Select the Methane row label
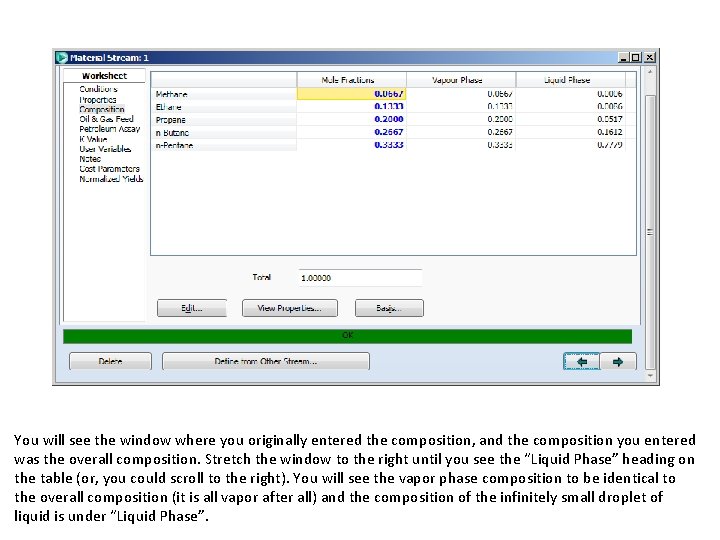Image resolution: width=720 pixels, height=540 pixels. [224, 94]
